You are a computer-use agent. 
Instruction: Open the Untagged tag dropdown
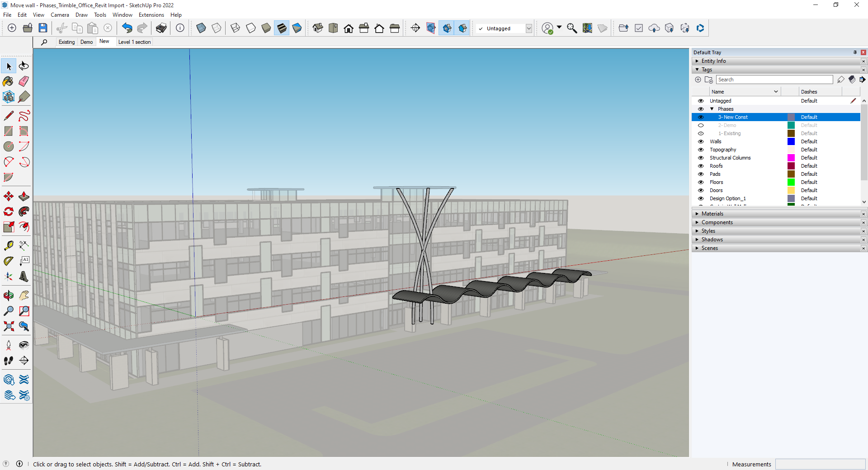[528, 28]
